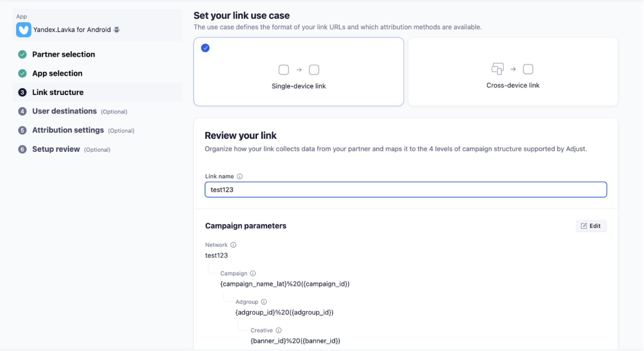644x351 pixels.
Task: Open the Link structure step
Action: click(x=58, y=92)
